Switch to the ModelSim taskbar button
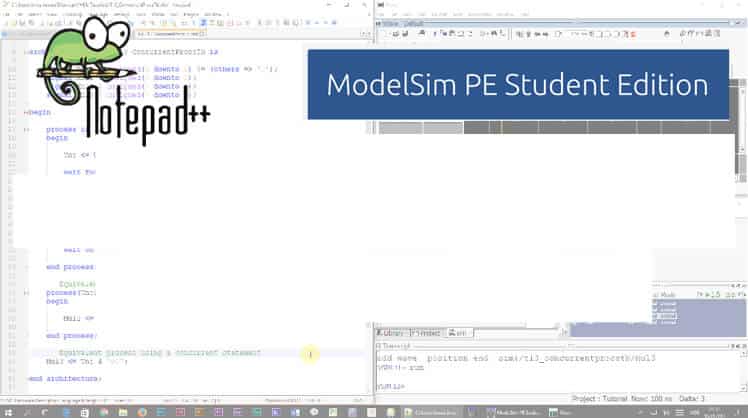 point(513,412)
